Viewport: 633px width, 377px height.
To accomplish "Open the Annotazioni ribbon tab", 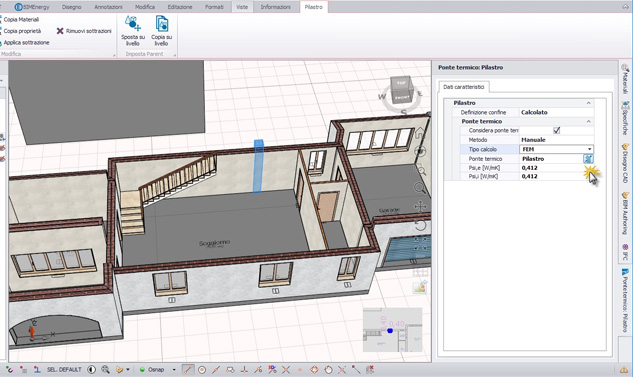I will (108, 7).
